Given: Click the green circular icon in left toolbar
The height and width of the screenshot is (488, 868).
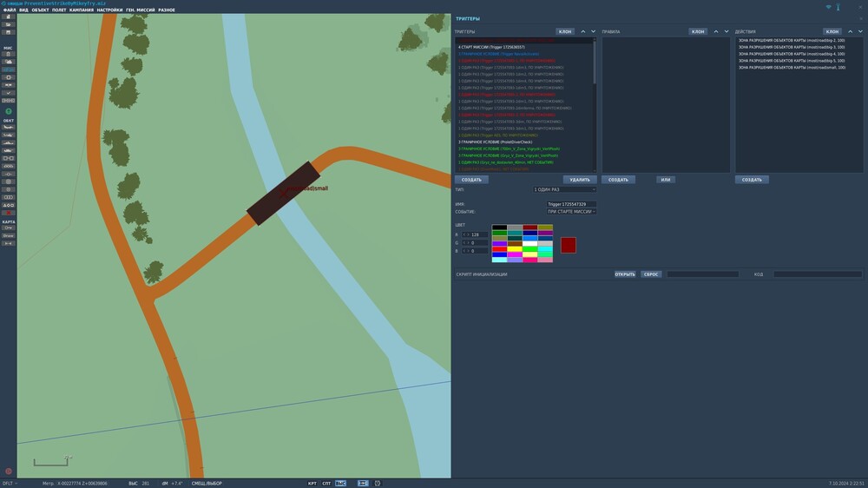Looking at the screenshot, I should click(x=9, y=111).
